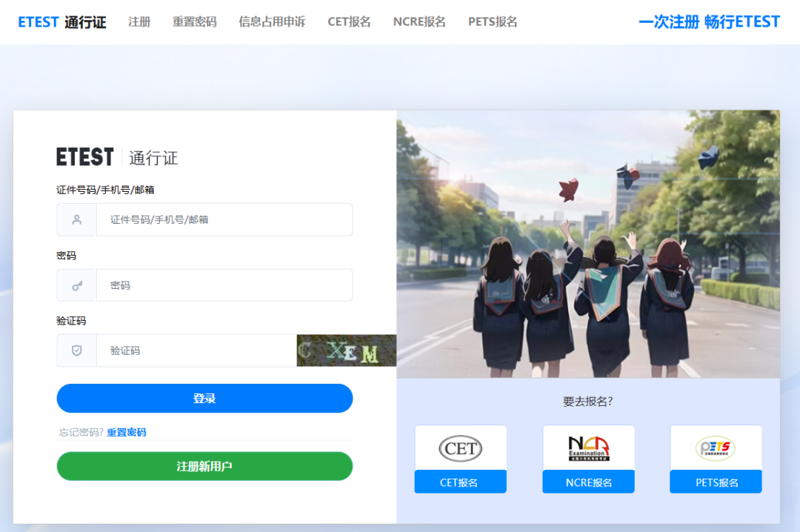Open the 注册 menu item
800x532 pixels.
pyautogui.click(x=139, y=22)
